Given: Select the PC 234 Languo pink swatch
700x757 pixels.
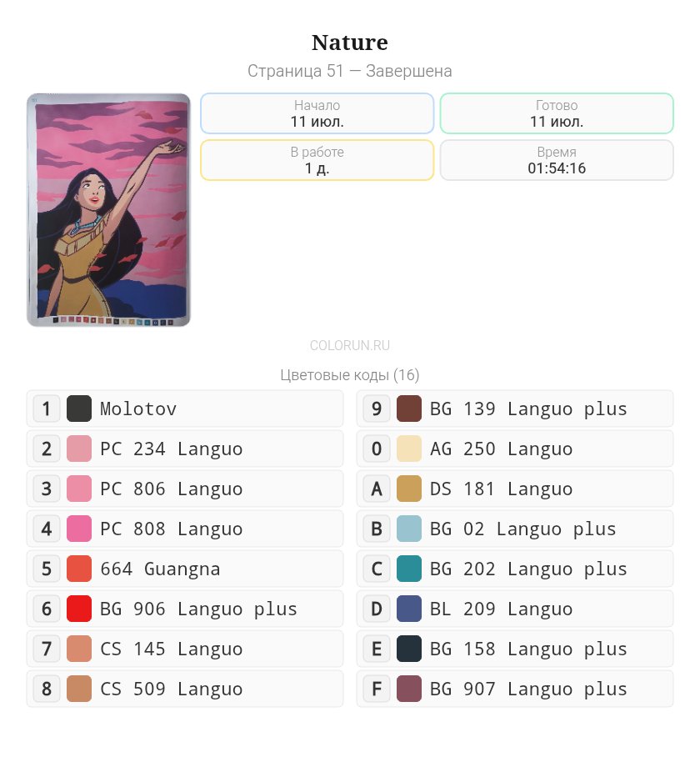Looking at the screenshot, I should pos(79,449).
